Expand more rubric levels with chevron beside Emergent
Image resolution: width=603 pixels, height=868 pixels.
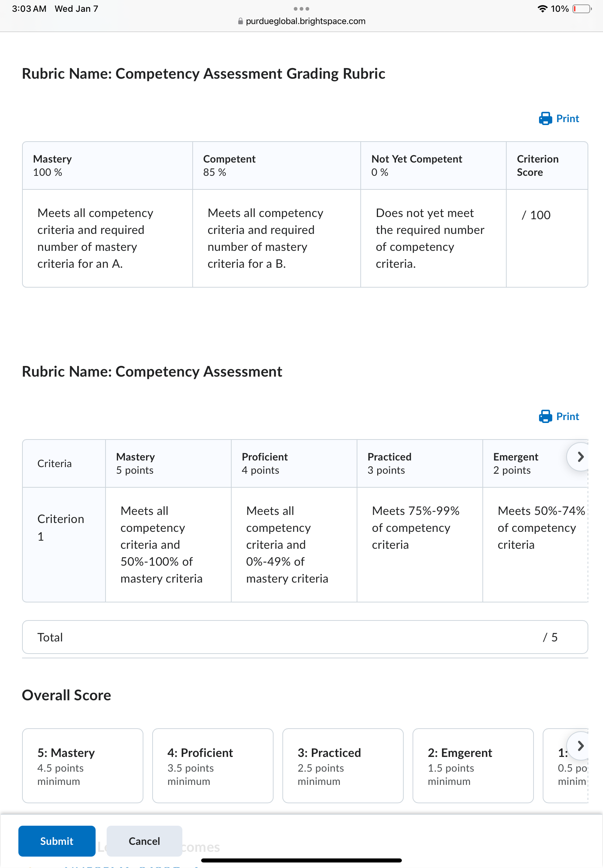click(x=580, y=457)
